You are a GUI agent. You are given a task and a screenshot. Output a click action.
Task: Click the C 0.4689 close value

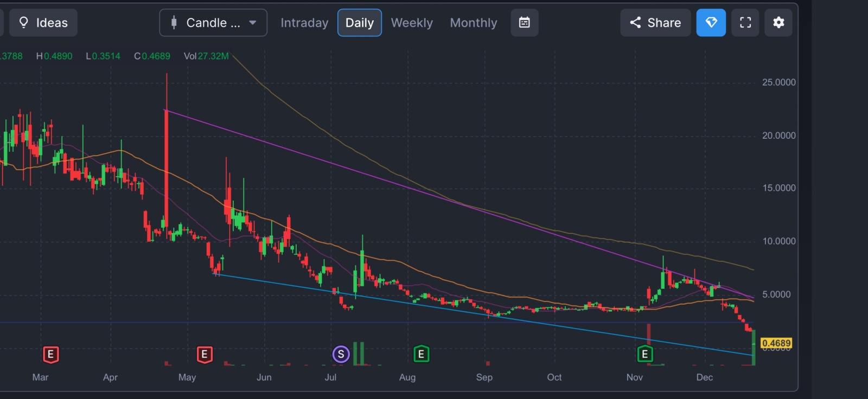click(x=152, y=56)
